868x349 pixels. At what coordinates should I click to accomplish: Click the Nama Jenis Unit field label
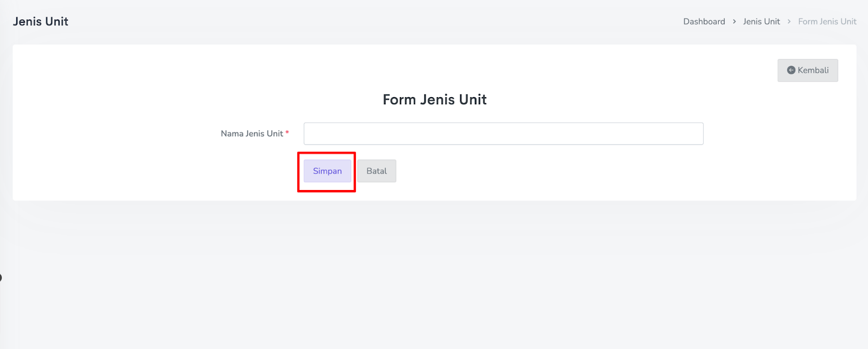[x=252, y=134]
